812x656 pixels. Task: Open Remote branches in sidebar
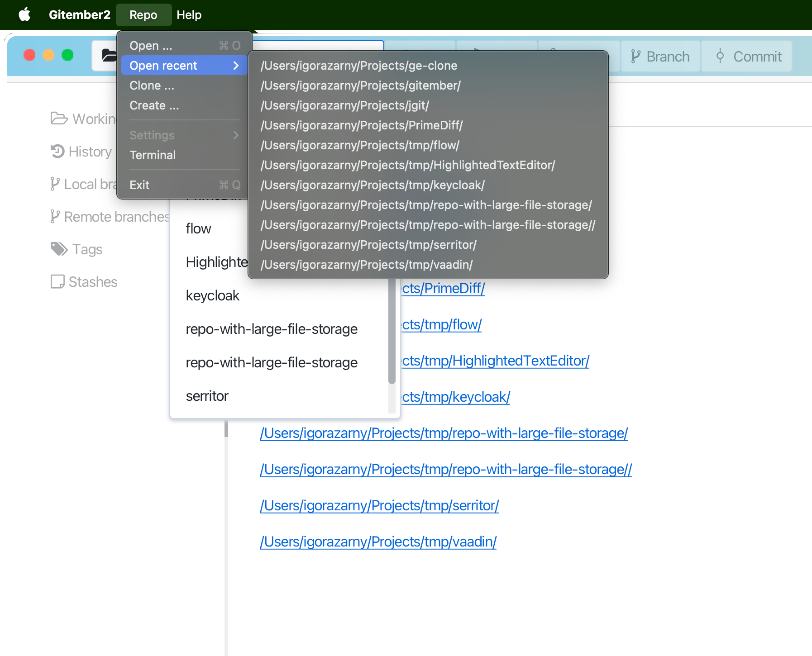click(110, 217)
